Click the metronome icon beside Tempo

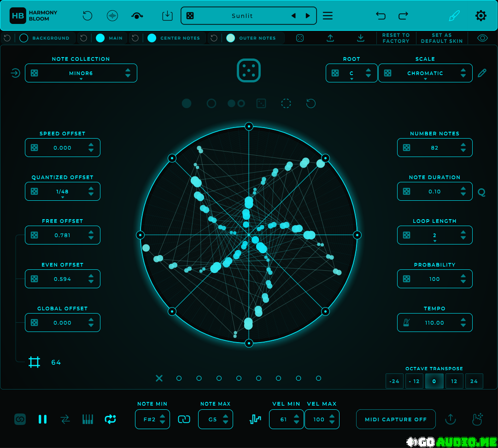(x=406, y=323)
